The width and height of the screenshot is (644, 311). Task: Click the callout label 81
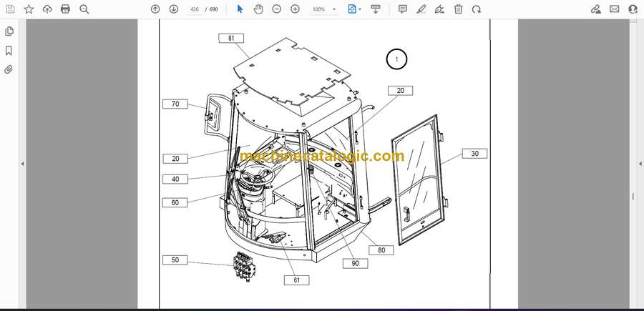[x=231, y=38]
